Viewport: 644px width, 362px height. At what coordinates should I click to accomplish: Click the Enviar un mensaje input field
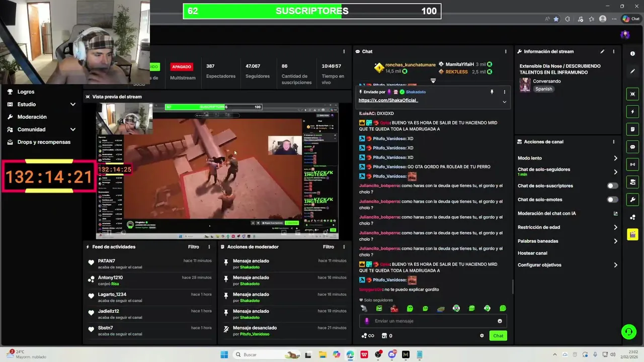[x=433, y=321]
